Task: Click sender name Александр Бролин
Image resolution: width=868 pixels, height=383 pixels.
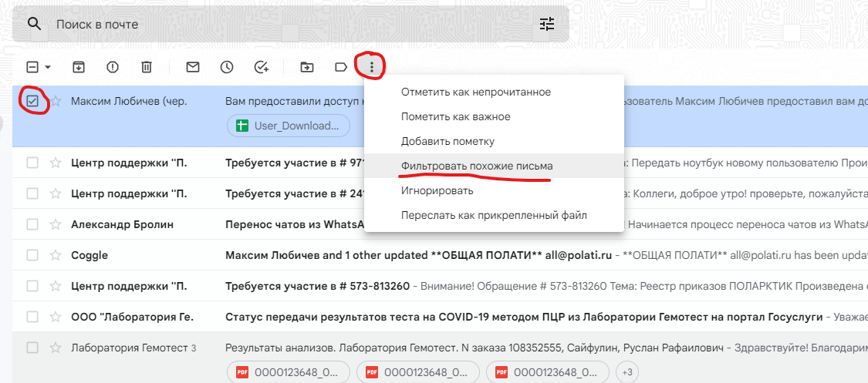Action: 123,224
